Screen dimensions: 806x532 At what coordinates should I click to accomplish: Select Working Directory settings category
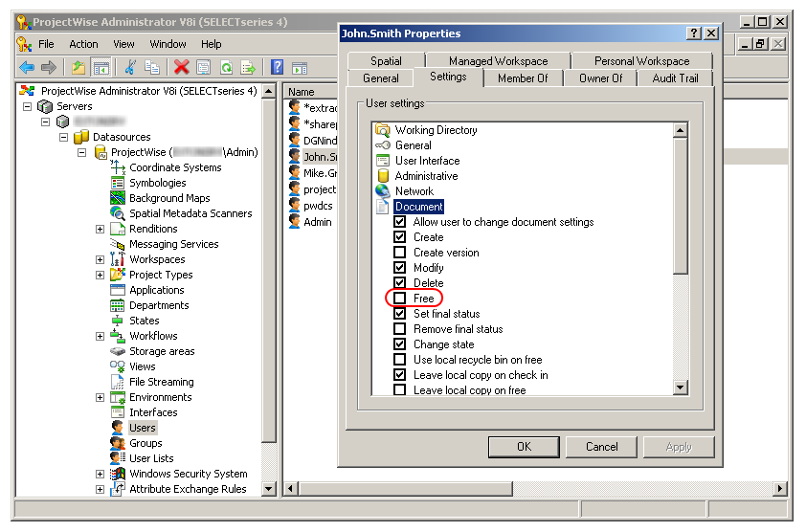436,130
